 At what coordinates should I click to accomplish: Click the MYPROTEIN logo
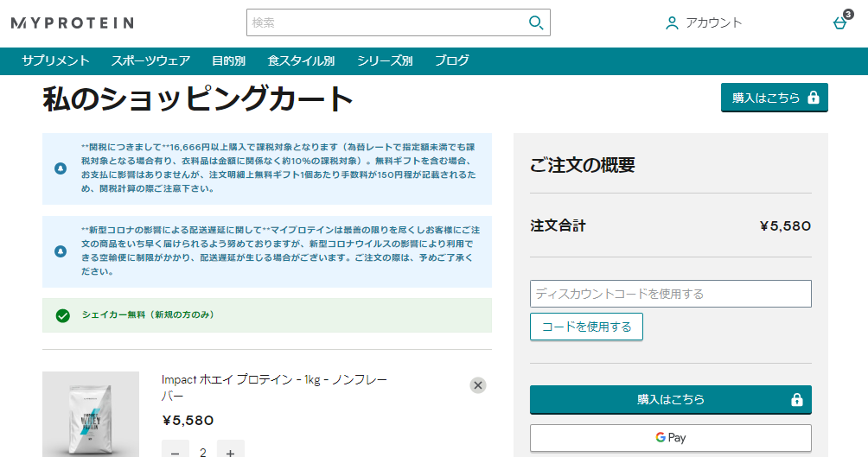73,22
